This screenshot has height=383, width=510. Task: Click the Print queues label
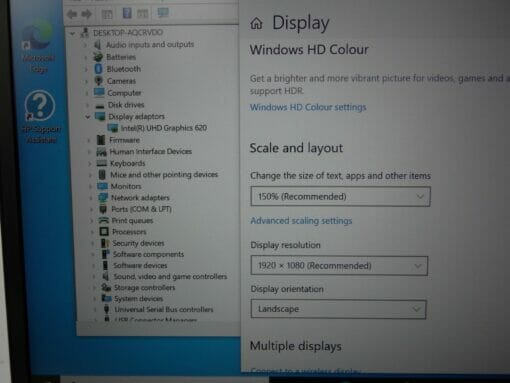[x=132, y=221]
